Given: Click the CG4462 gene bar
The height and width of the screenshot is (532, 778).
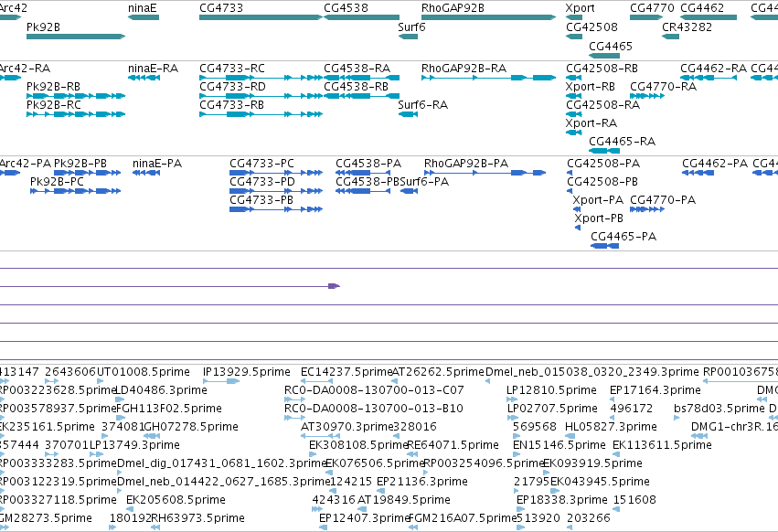Looking at the screenshot, I should [x=709, y=17].
